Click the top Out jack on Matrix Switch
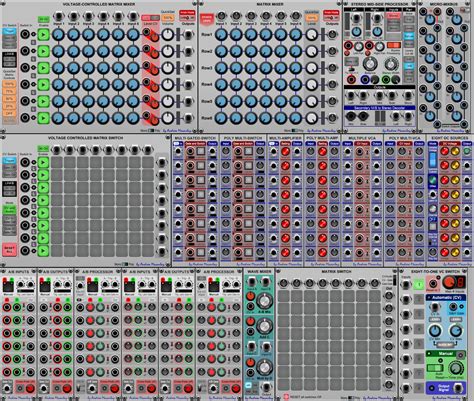 tap(389, 296)
